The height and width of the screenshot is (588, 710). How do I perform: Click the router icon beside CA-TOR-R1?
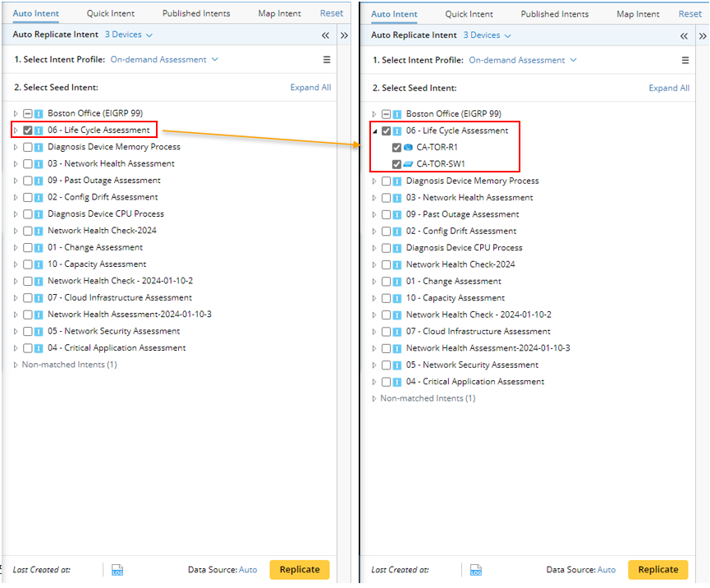[x=408, y=148]
